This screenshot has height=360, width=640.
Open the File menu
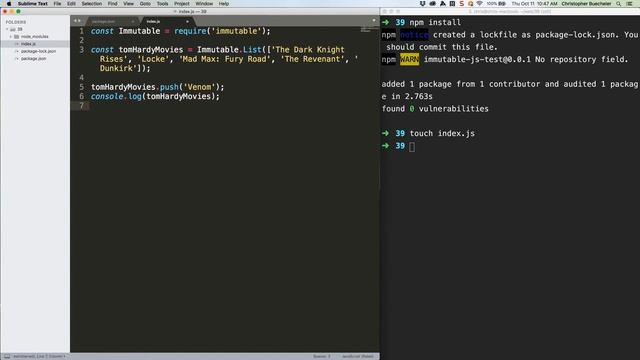pos(57,3)
